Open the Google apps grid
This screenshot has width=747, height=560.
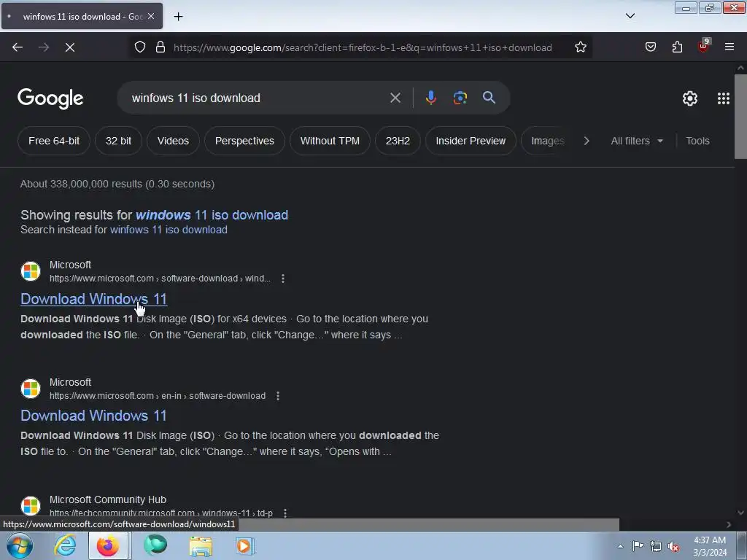coord(723,98)
